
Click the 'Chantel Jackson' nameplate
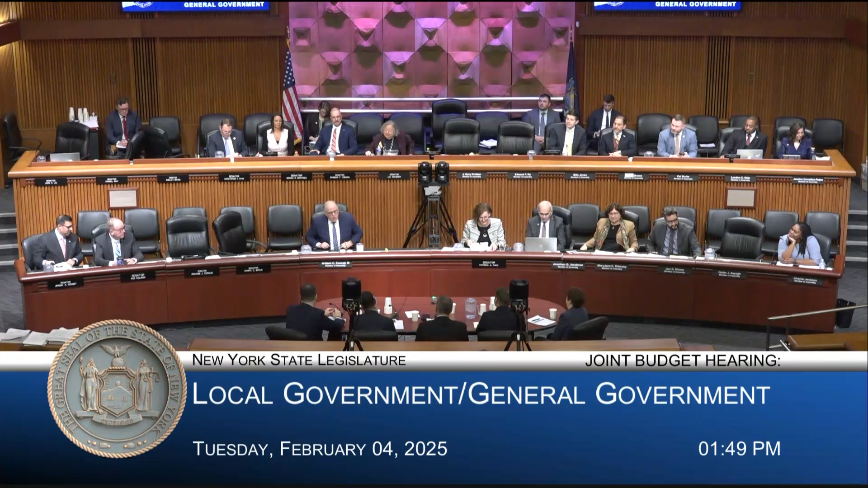[805, 280]
